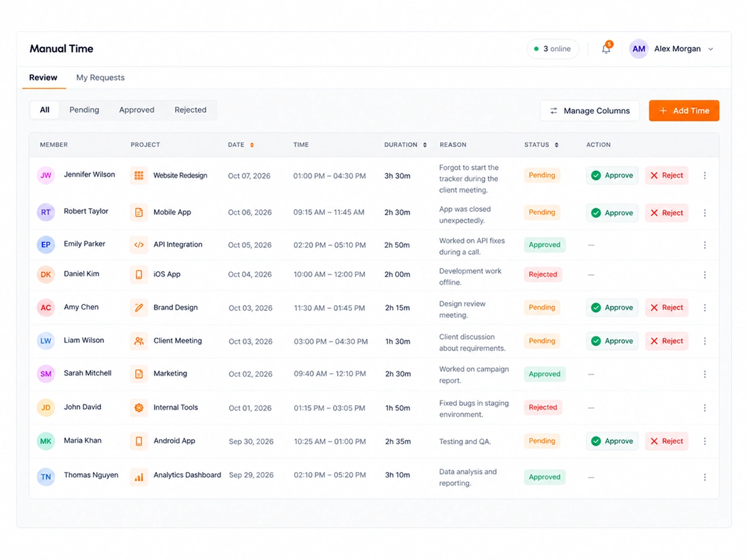
Task: Select the Pending filter
Action: pos(84,110)
